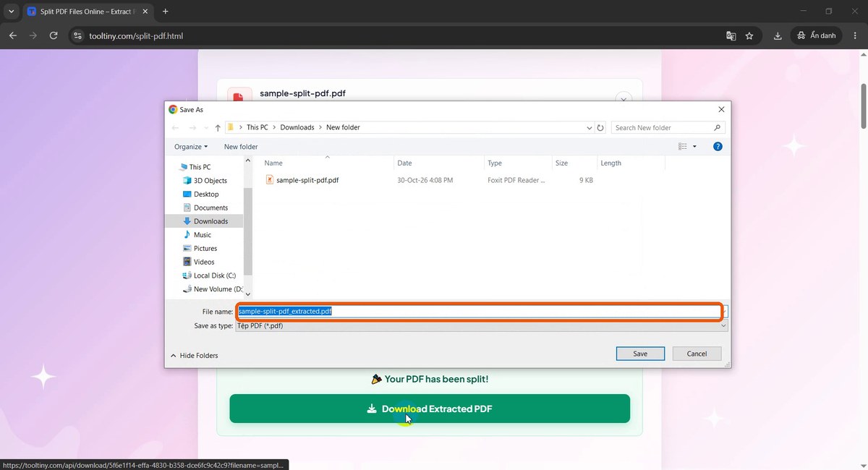Click the File name input field
Image resolution: width=868 pixels, height=470 pixels.
pyautogui.click(x=479, y=312)
